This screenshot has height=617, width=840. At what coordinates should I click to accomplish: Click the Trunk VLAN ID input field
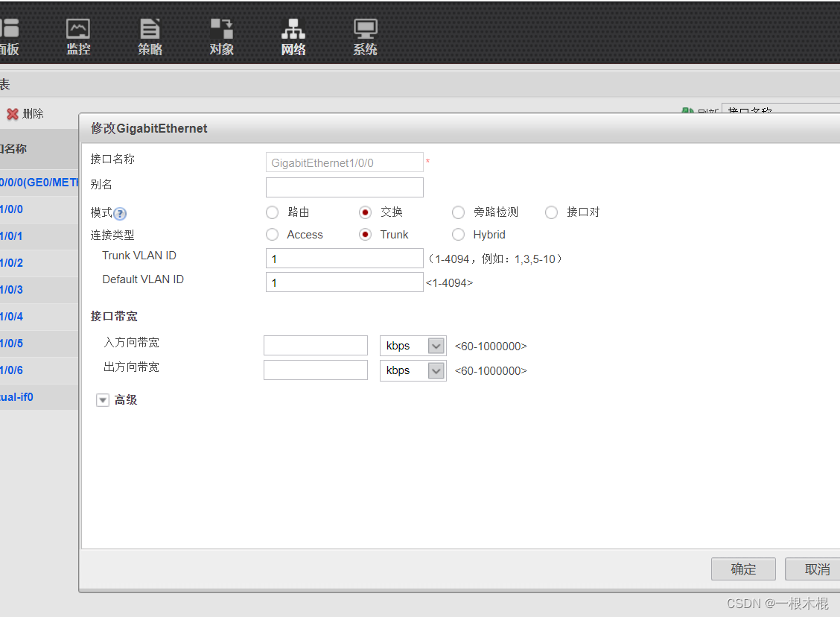(345, 259)
